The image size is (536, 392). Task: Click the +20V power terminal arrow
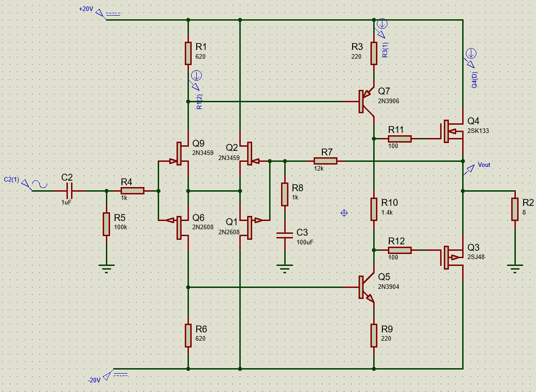[100, 14]
